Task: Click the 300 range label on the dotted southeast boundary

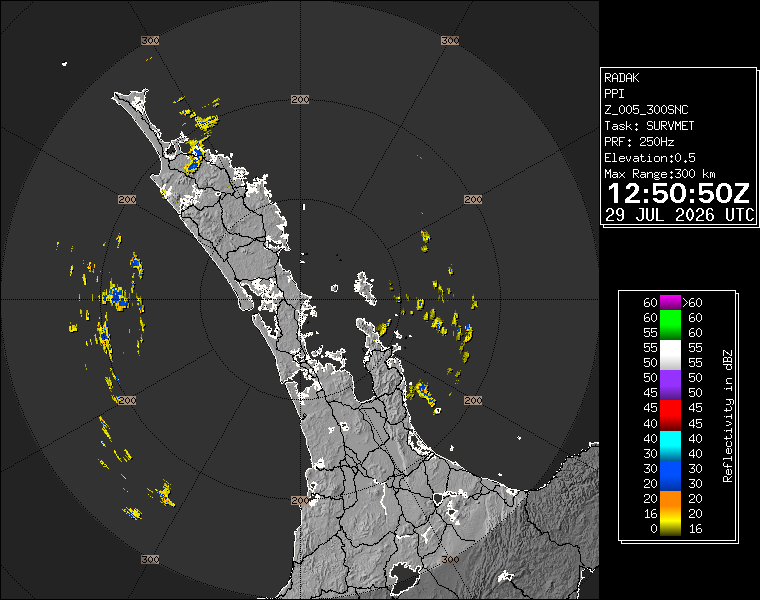Action: pyautogui.click(x=450, y=559)
